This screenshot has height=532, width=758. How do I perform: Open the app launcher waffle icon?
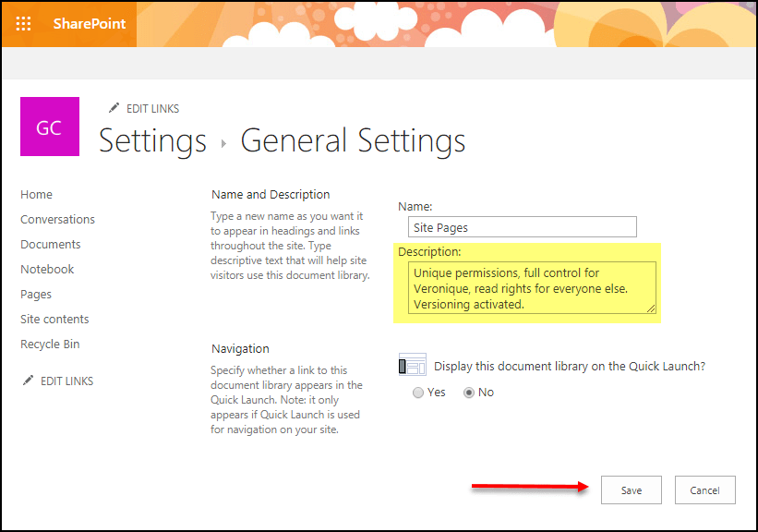pyautogui.click(x=24, y=23)
